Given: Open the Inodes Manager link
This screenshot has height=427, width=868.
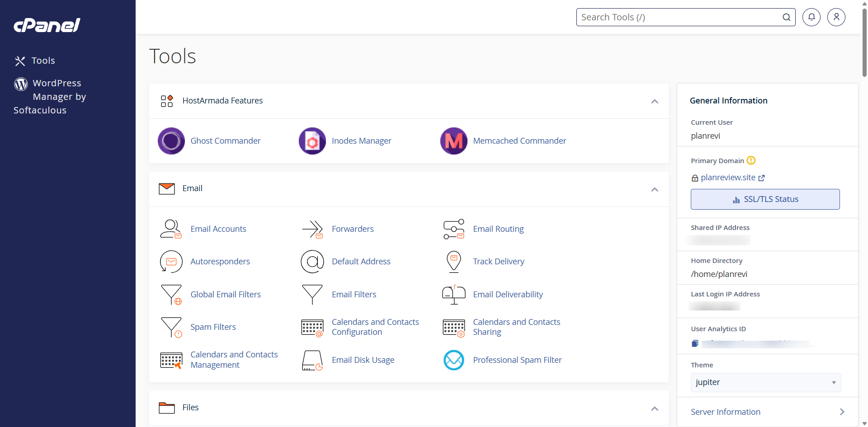Looking at the screenshot, I should click(362, 141).
